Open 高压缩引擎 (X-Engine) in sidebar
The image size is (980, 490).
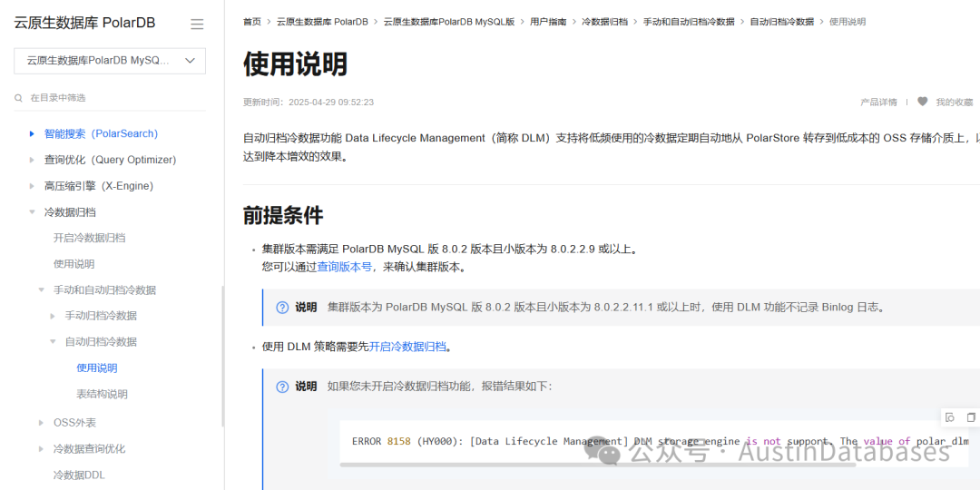click(99, 186)
